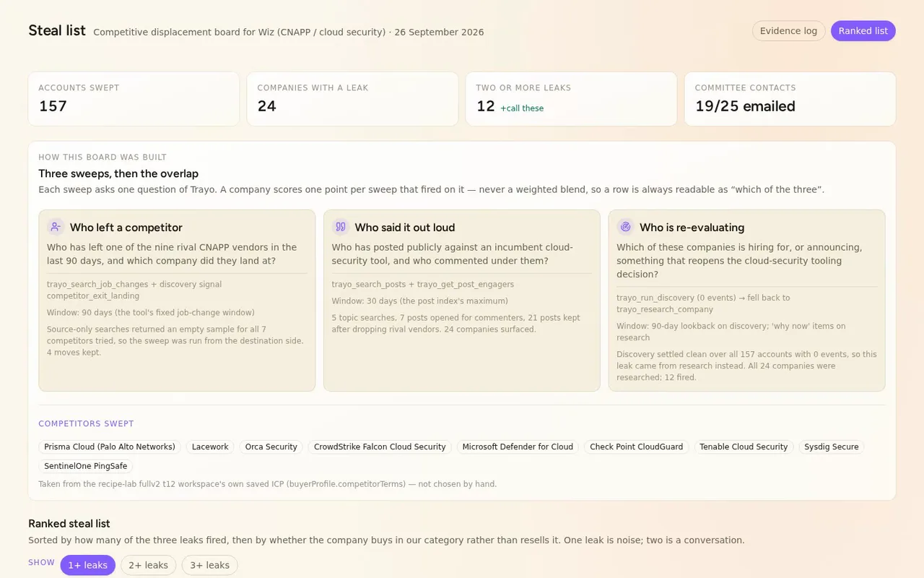Viewport: 924px width, 578px height.
Task: Click the Check Point CloudGuard chip
Action: click(637, 447)
